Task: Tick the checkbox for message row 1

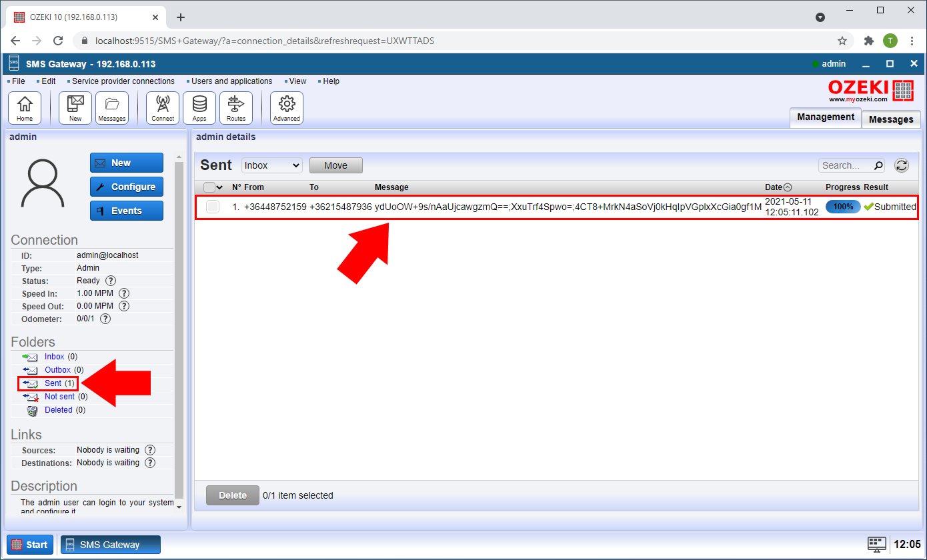Action: [x=213, y=207]
